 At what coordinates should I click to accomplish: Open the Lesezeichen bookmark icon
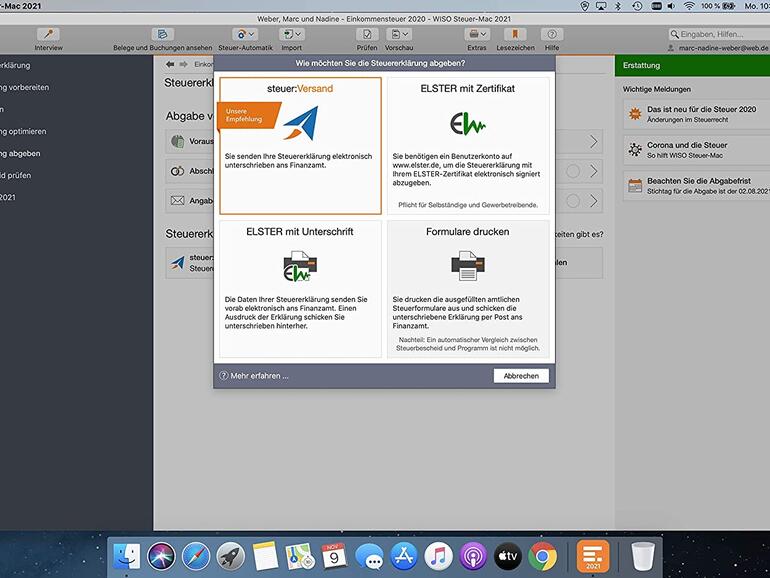[515, 35]
